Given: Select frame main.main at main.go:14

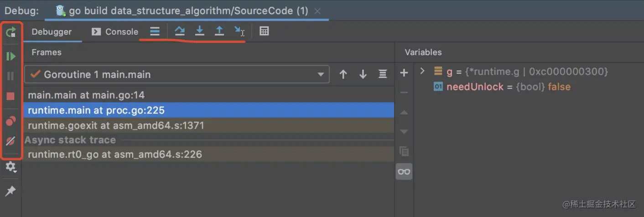Looking at the screenshot, I should pyautogui.click(x=86, y=95).
